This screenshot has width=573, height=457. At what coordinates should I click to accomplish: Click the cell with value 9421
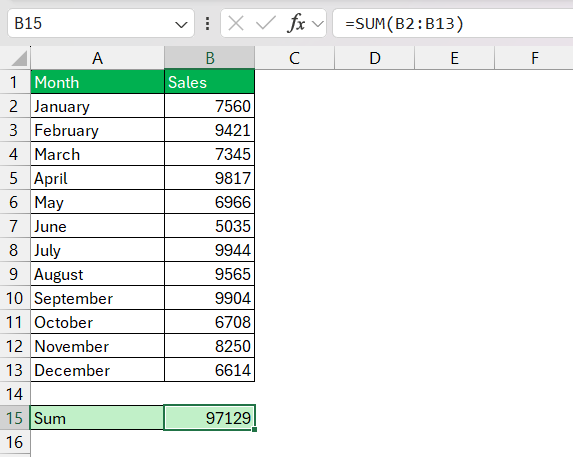pyautogui.click(x=209, y=130)
